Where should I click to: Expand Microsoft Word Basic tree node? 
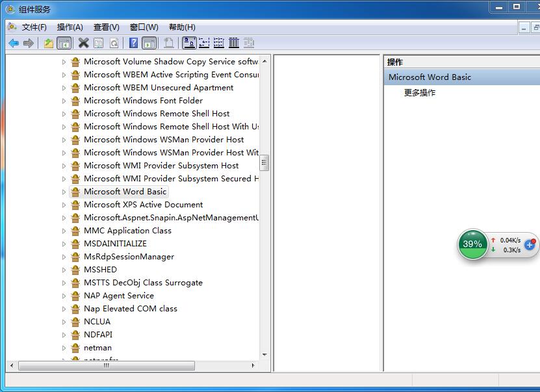[x=64, y=192]
